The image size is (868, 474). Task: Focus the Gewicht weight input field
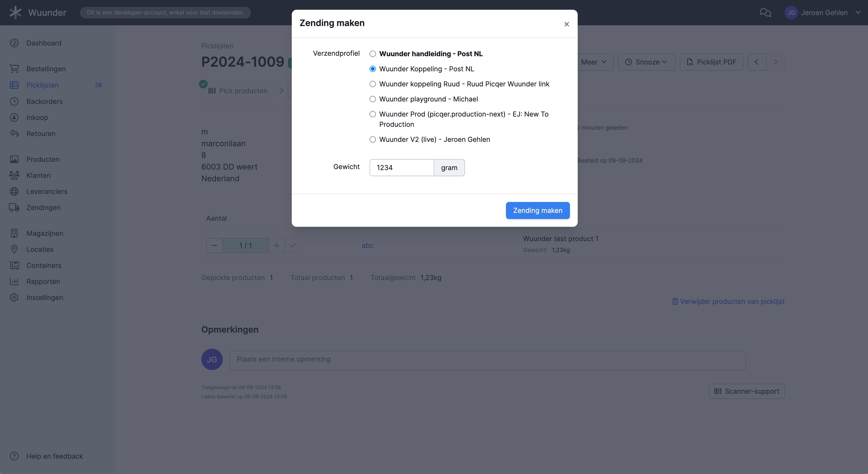402,168
